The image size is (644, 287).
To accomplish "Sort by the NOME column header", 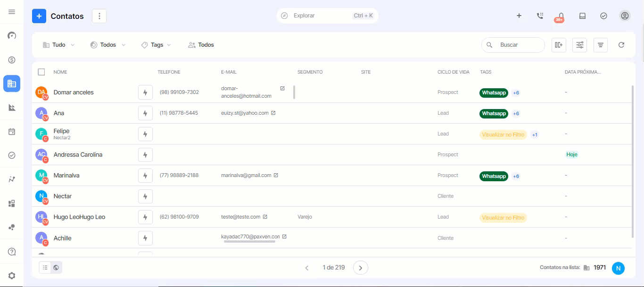I will coord(60,72).
